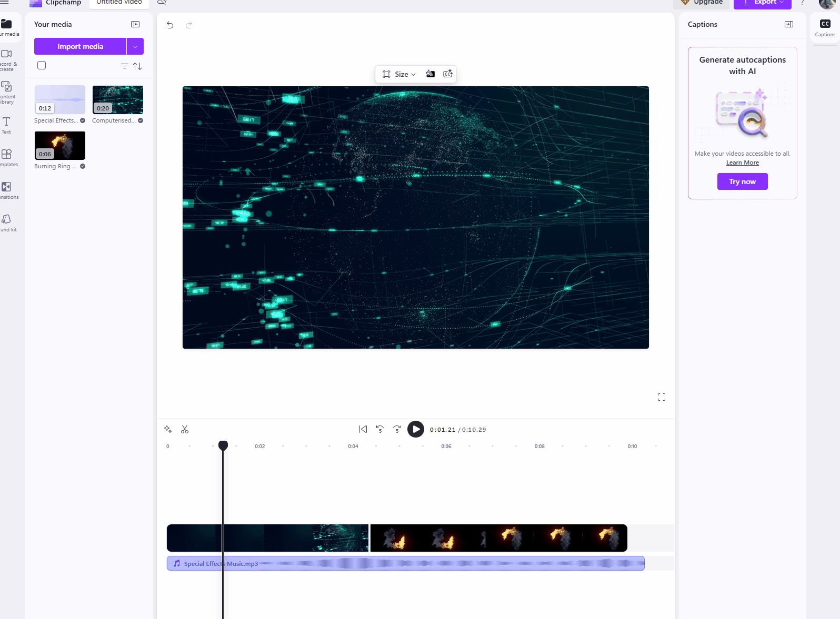
Task: Open the Brand kit sidebar icon
Action: coord(7,223)
